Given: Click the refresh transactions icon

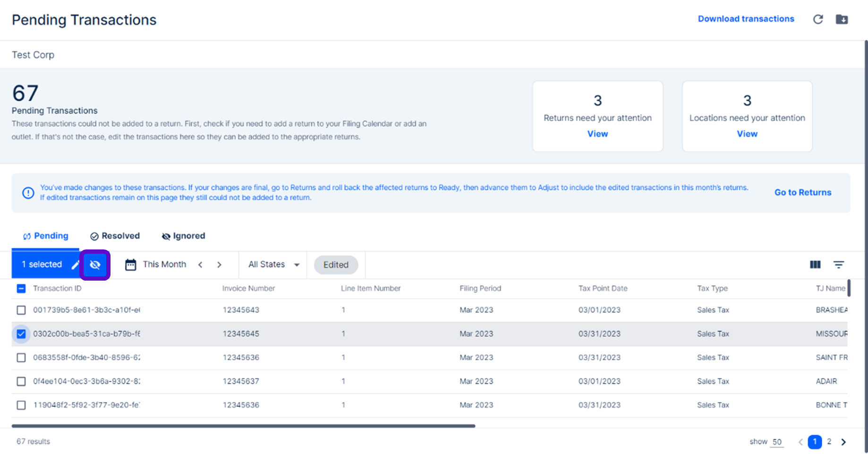Looking at the screenshot, I should coord(818,19).
